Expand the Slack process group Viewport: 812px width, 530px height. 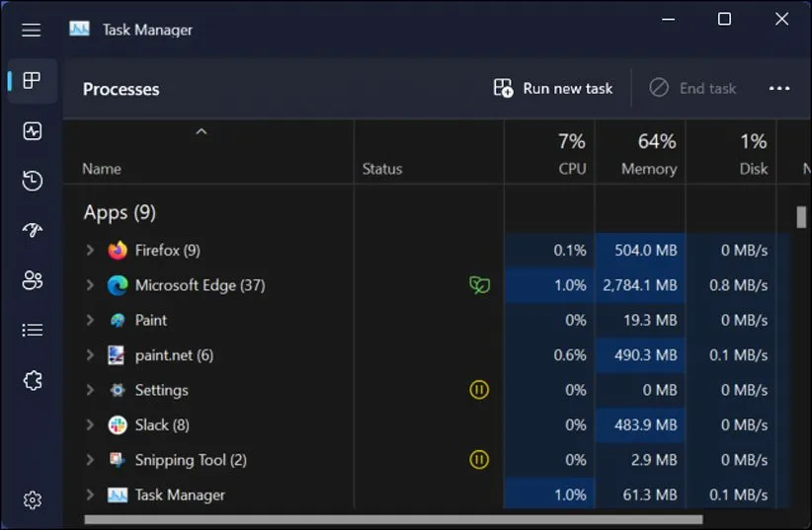[90, 425]
